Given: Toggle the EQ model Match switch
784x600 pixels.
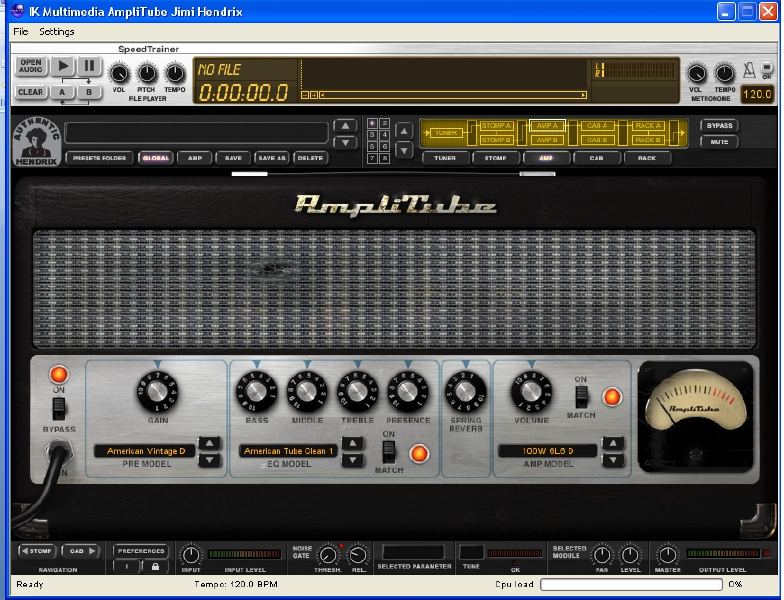Looking at the screenshot, I should [389, 451].
